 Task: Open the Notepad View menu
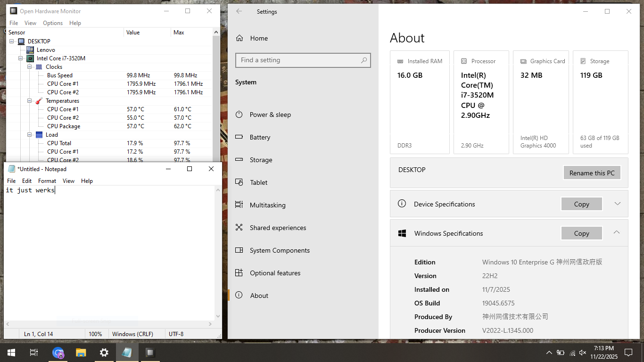click(68, 181)
